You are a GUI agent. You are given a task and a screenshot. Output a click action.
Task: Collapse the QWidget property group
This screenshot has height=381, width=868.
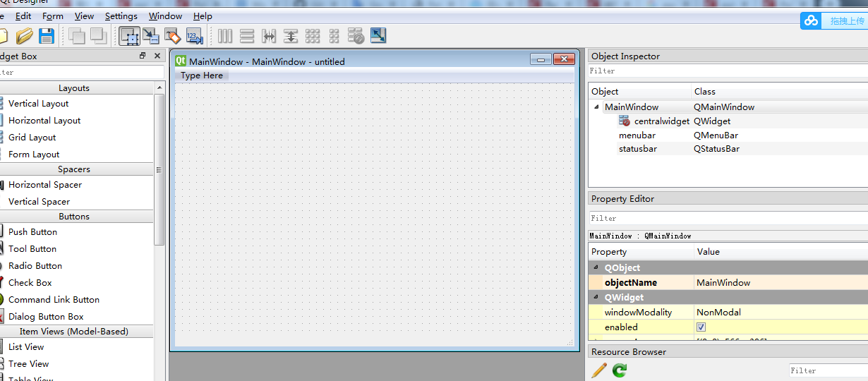coord(597,297)
